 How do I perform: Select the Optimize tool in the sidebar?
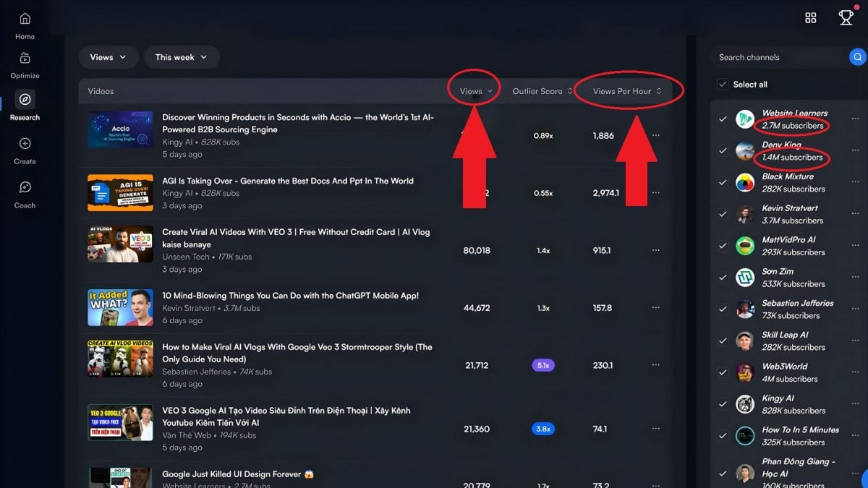(24, 64)
